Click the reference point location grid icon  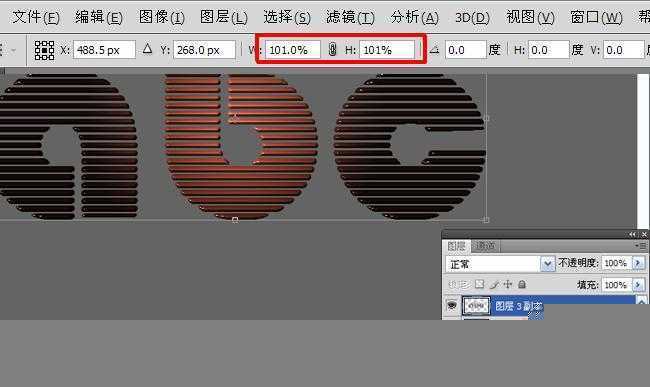[44, 50]
